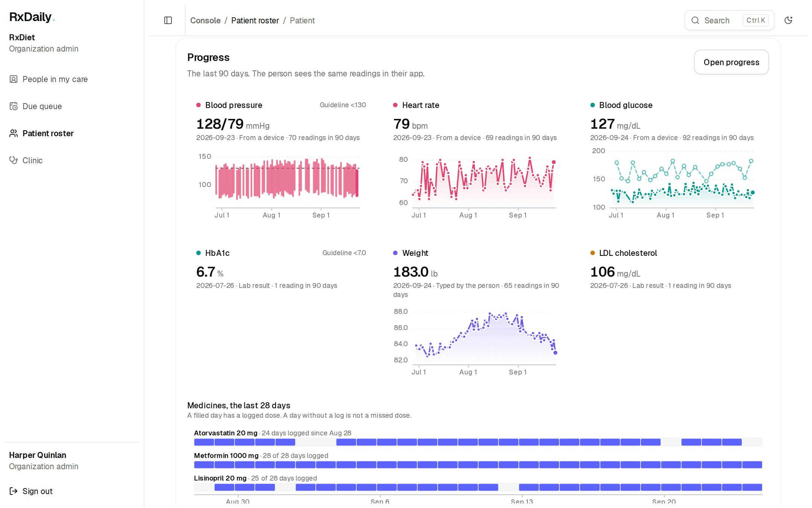Click Patient roster breadcrumb link
The height and width of the screenshot is (508, 812).
point(255,20)
